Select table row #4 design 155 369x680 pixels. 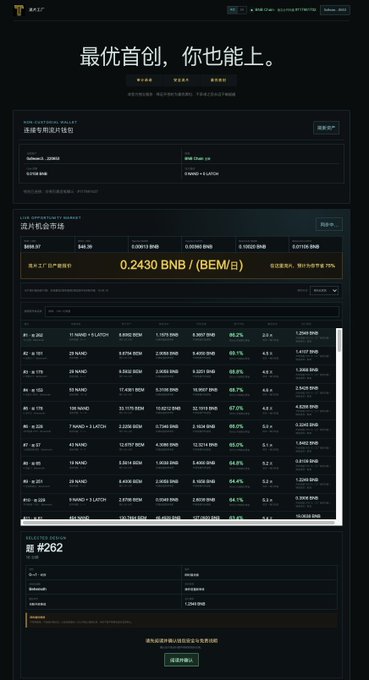pyautogui.click(x=178, y=392)
